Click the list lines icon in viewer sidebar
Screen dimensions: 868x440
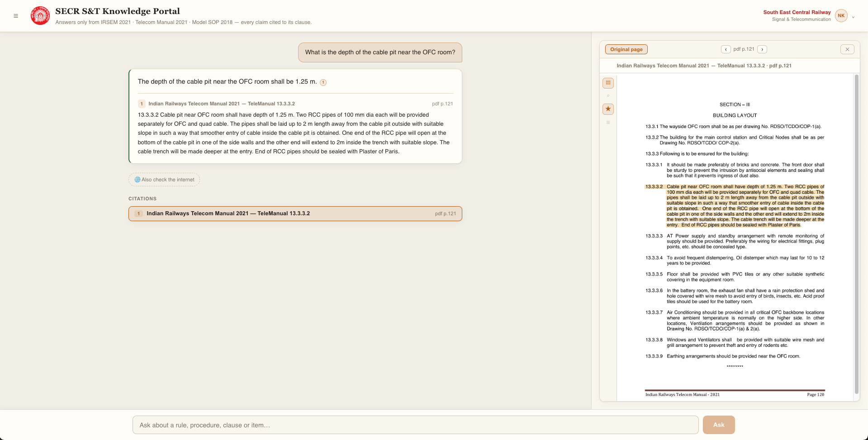[608, 123]
